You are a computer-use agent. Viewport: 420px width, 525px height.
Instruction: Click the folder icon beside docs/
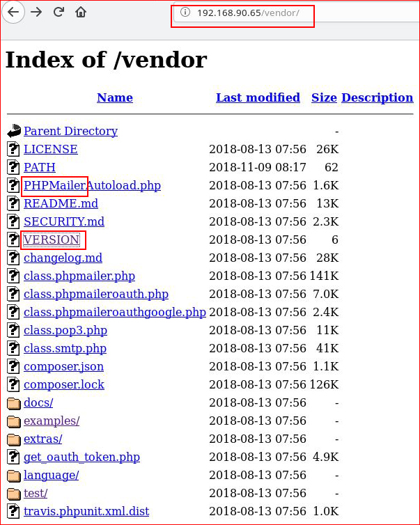[x=14, y=403]
